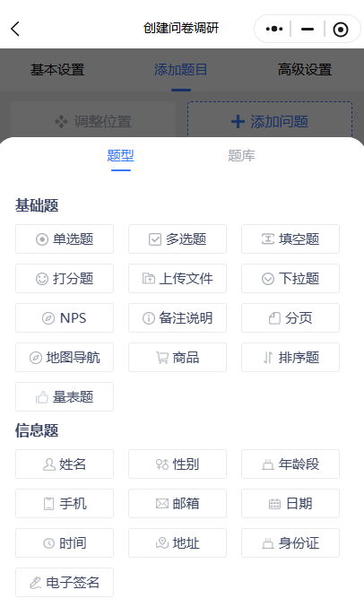Add a 下拉题 dropdown question
The width and height of the screenshot is (364, 607).
pyautogui.click(x=290, y=278)
